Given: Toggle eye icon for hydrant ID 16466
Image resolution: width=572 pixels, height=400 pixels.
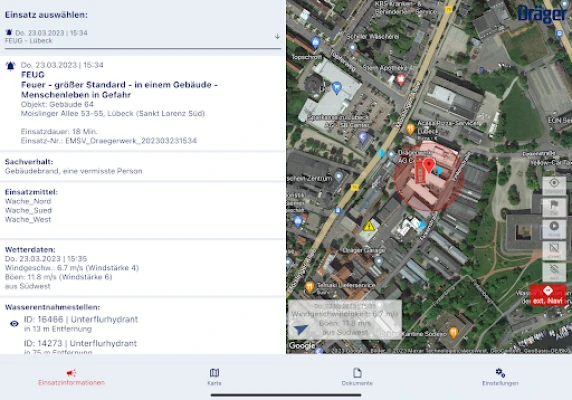Looking at the screenshot, I should point(14,323).
